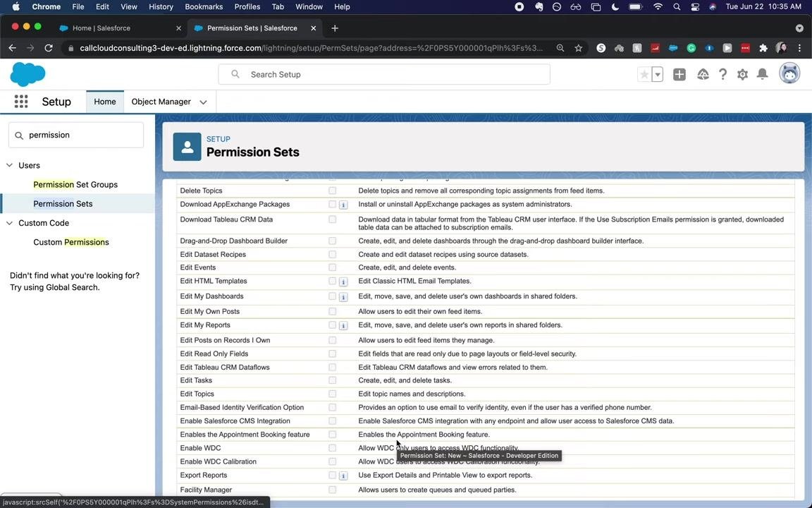Click the Email-Based Identity Verification Option label
The image size is (812, 508).
(x=242, y=407)
